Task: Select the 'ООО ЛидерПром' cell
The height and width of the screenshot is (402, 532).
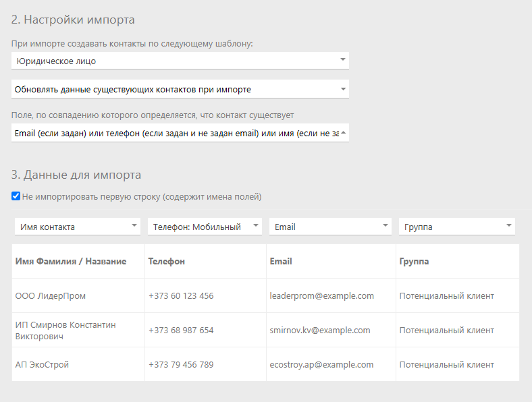Action: pos(78,296)
